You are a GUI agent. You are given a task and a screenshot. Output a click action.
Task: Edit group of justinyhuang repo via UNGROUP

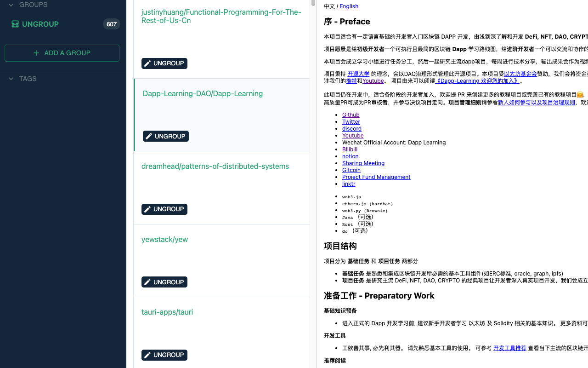164,63
